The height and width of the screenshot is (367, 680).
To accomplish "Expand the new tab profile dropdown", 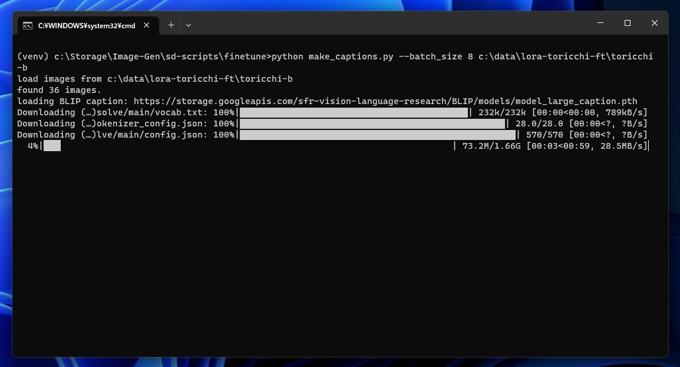I will pyautogui.click(x=188, y=26).
